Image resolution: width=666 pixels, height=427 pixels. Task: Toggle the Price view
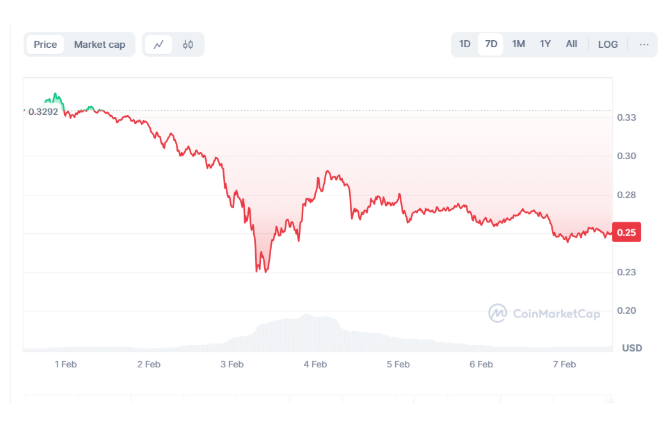point(45,45)
